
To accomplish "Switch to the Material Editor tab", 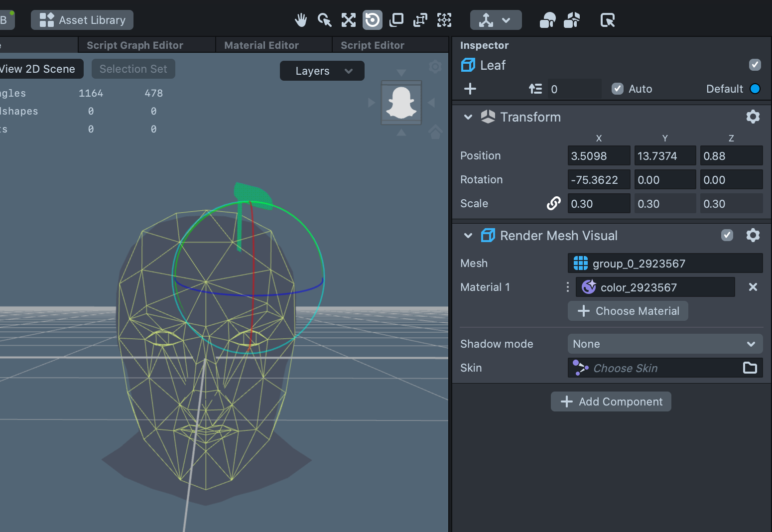I will tap(261, 45).
